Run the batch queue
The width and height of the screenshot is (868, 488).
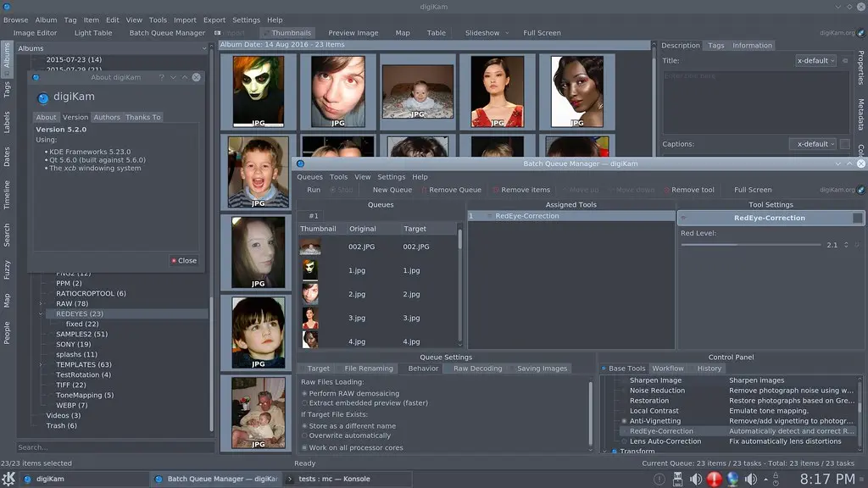pyautogui.click(x=313, y=189)
